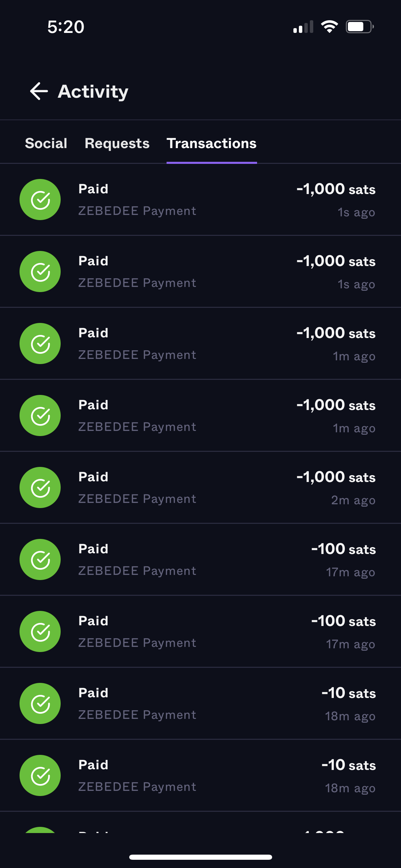Tap the home indicator bar at bottom
This screenshot has width=401, height=868.
tap(200, 857)
